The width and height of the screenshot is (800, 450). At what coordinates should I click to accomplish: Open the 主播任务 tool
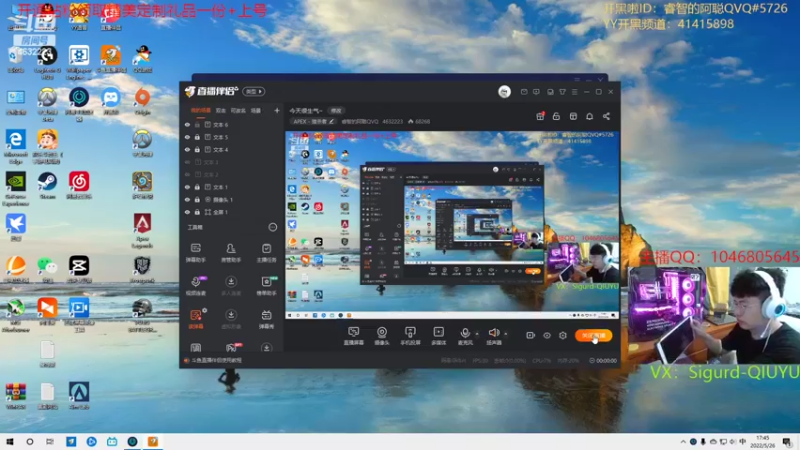[266, 253]
